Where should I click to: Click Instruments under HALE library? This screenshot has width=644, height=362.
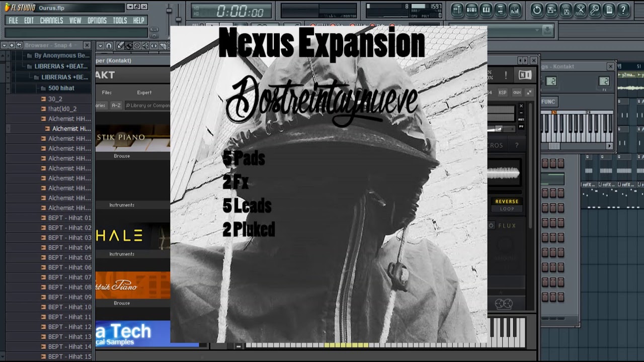click(x=122, y=254)
